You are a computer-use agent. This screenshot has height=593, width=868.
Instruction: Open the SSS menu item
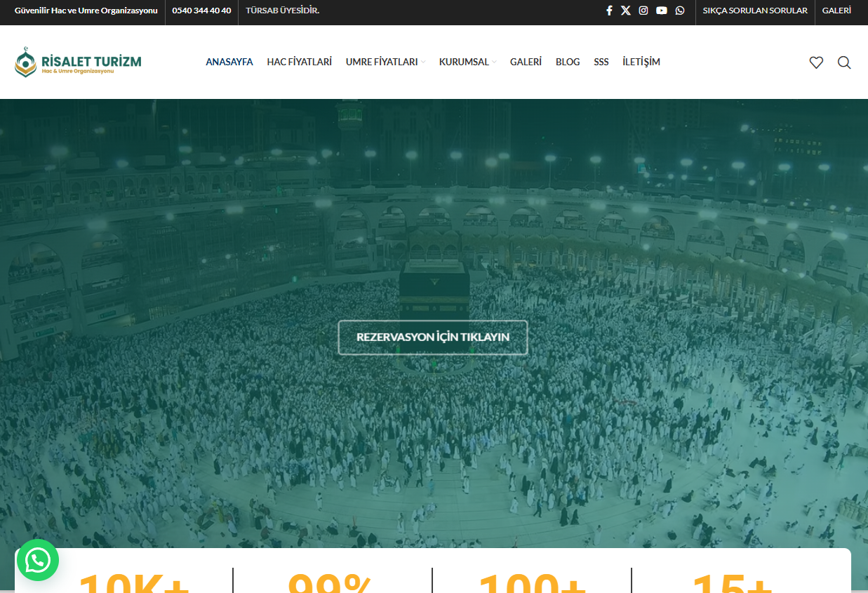click(601, 62)
